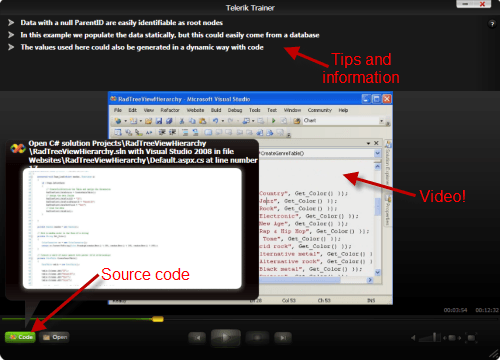Open the trainer help question-mark icon

pyautogui.click(x=492, y=24)
